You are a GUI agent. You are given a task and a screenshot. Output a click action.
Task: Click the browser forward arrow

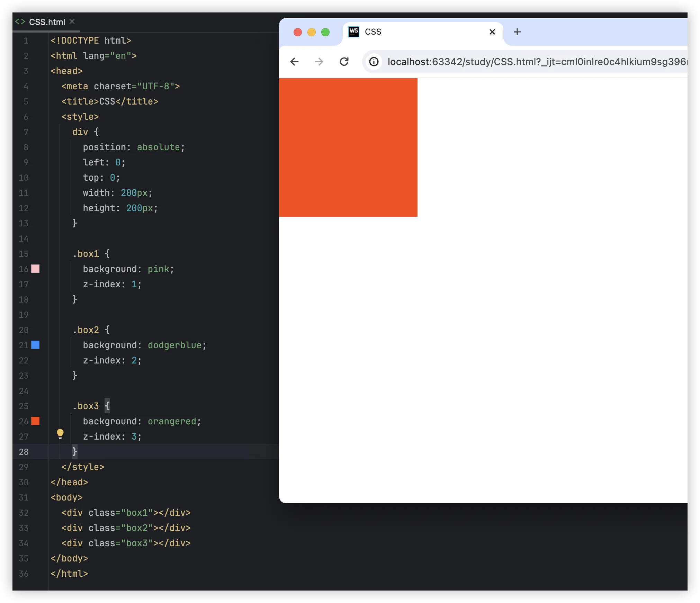pyautogui.click(x=319, y=62)
